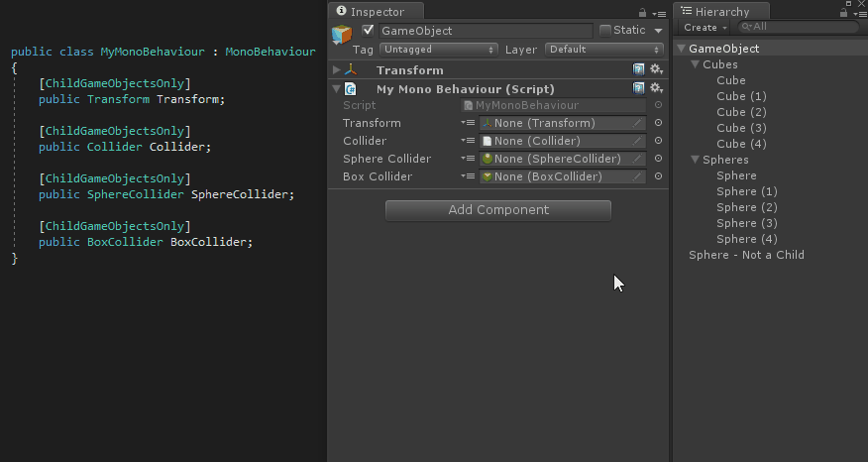Open the Transform component help icon
The width and height of the screenshot is (868, 462).
click(638, 69)
